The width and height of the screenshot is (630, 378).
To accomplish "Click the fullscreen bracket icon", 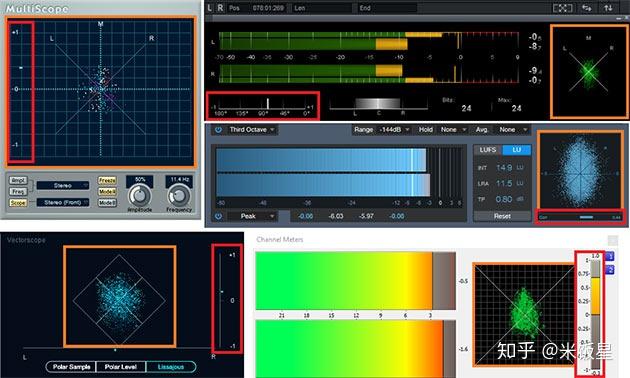I will (x=562, y=8).
